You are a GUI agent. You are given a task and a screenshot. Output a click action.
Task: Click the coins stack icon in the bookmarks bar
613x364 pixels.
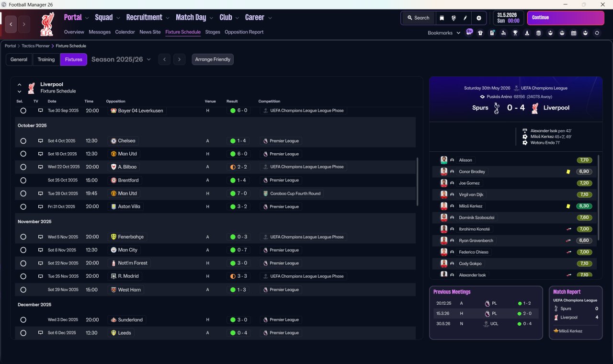click(x=539, y=33)
